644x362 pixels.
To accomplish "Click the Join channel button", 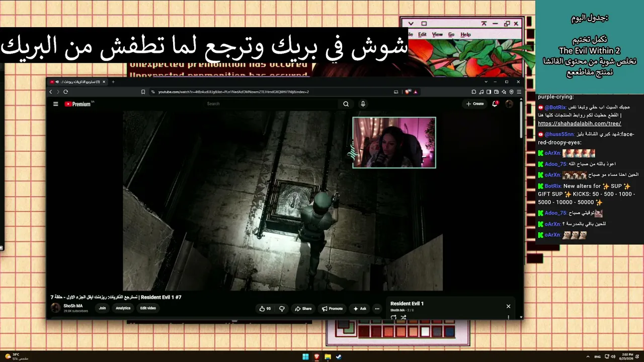I will tap(102, 308).
